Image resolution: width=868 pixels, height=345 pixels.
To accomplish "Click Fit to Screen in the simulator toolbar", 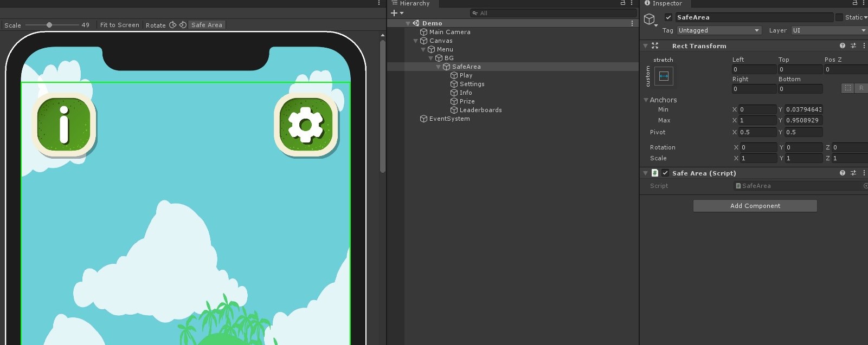I will click(120, 25).
